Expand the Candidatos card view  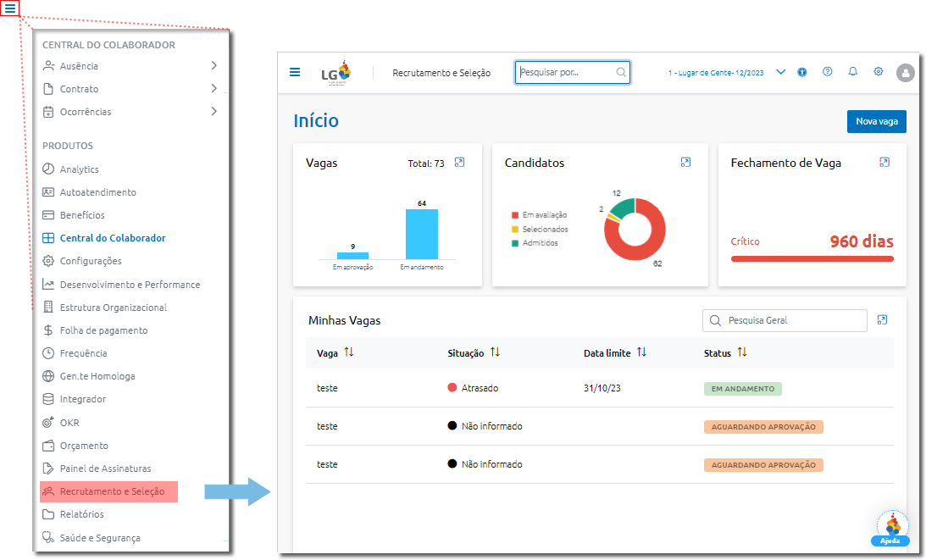tap(685, 163)
